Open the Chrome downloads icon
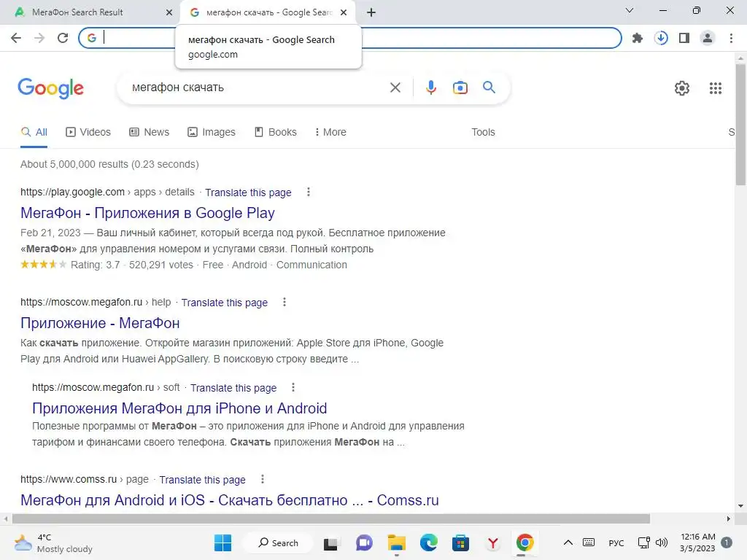The image size is (747, 560). [661, 38]
